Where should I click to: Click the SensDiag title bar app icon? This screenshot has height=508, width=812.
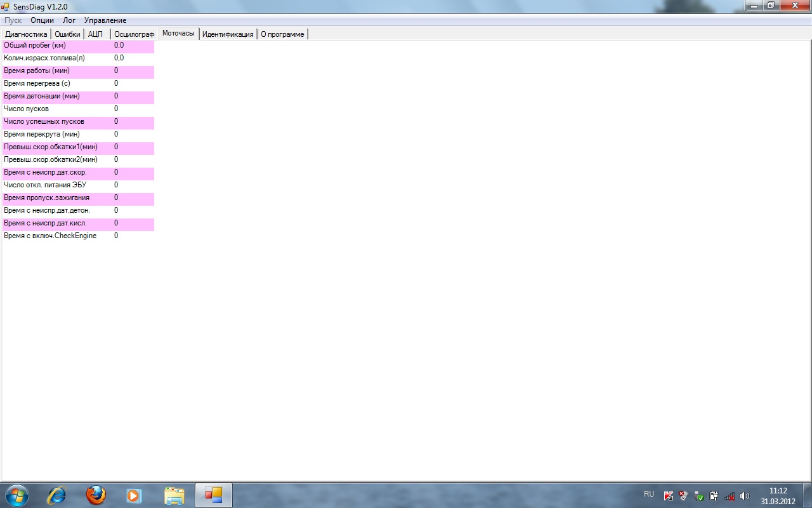(6, 6)
